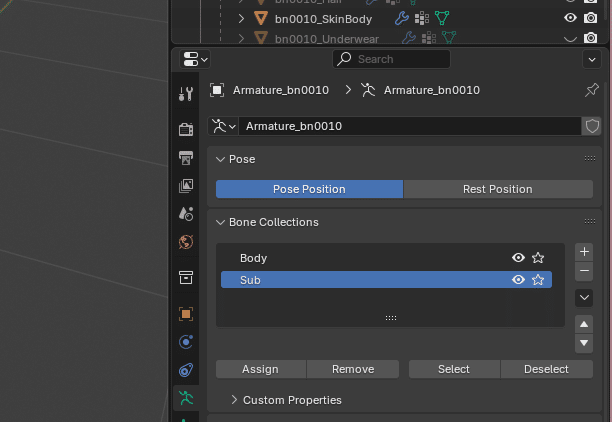Open the World properties tab
612x422 pixels.
tap(186, 242)
